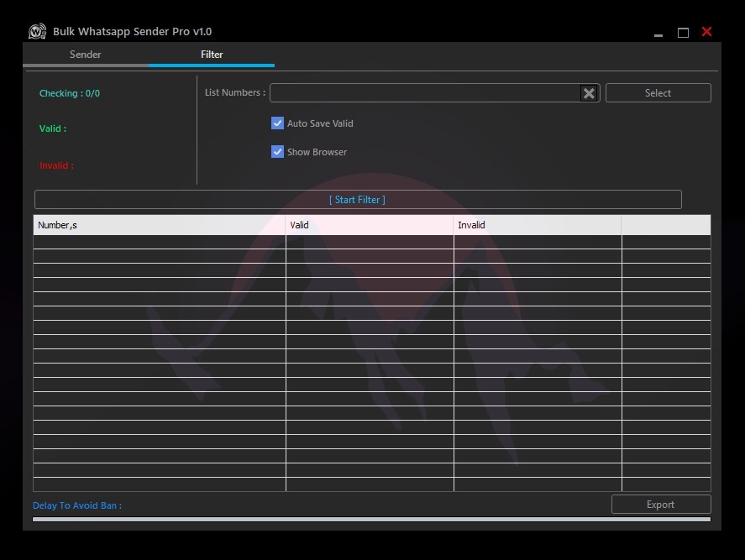Click the red Invalid : counter label
This screenshot has width=745, height=560.
coord(56,165)
